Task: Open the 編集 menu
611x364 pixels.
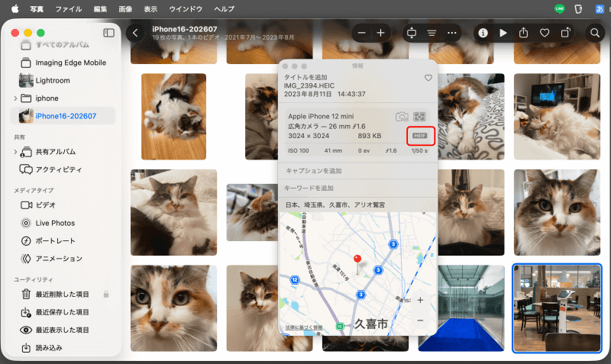Action: coord(100,8)
